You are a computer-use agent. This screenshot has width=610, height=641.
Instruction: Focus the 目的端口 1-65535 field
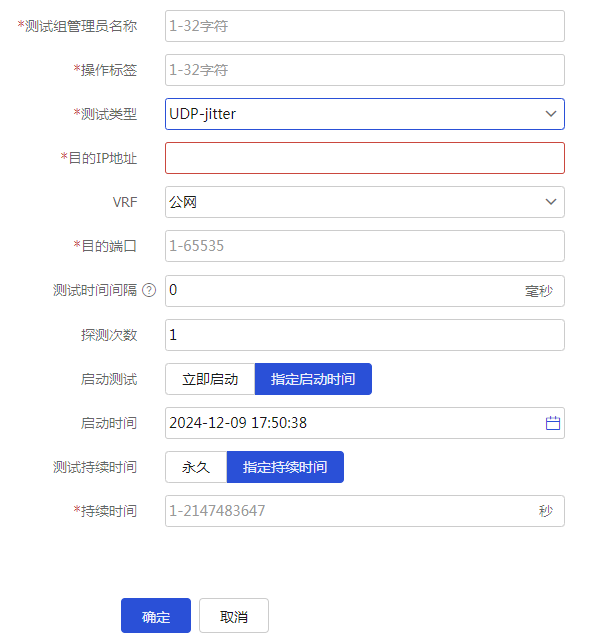click(x=365, y=246)
